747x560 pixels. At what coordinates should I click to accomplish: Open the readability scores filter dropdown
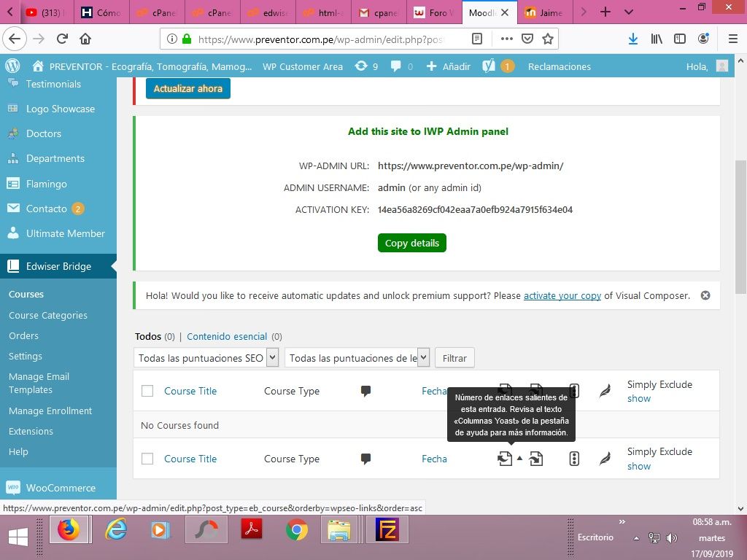coord(357,357)
